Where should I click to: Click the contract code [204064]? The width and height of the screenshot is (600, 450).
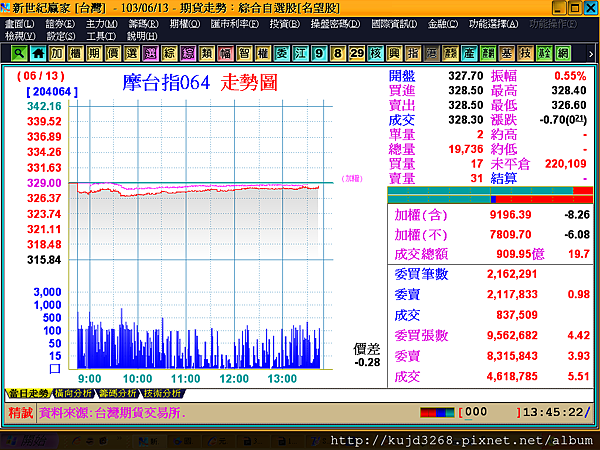coord(52,92)
